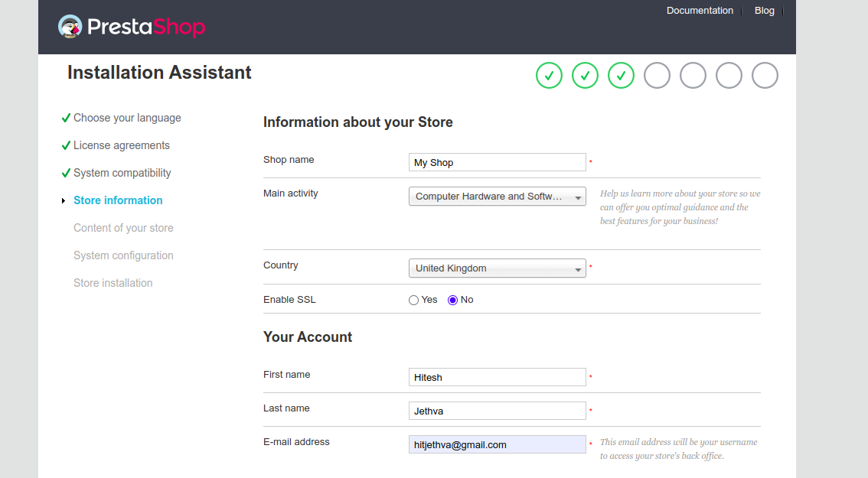The width and height of the screenshot is (868, 478).
Task: Click the PrestaShop logo in header
Action: click(132, 28)
